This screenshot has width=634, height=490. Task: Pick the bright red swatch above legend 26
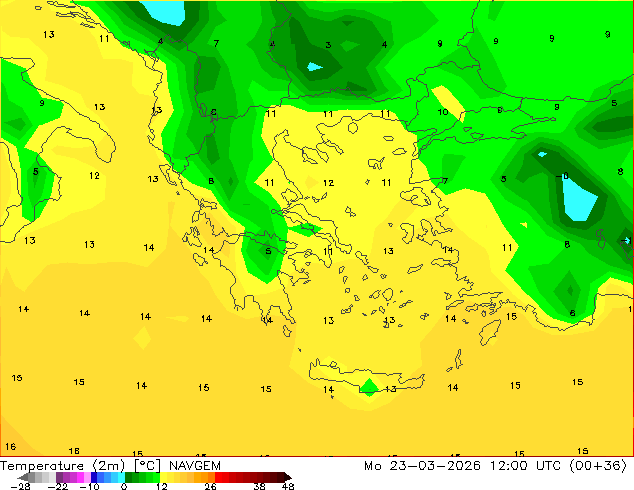click(218, 477)
